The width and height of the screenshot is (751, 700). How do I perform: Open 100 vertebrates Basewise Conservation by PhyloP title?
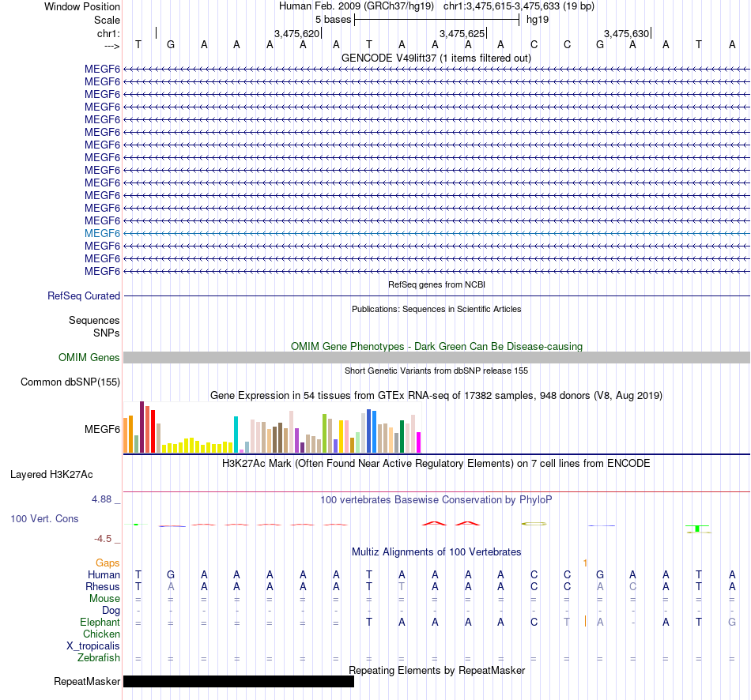436,500
